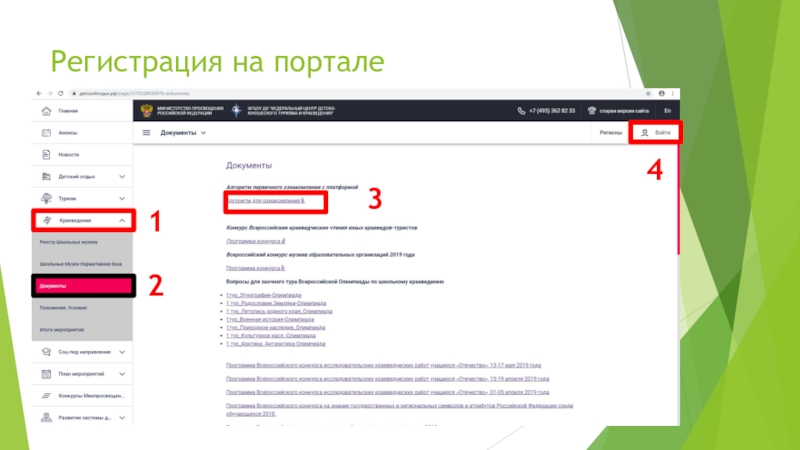Image resolution: width=800 pixels, height=450 pixels.
Task: Open Отечество program 01-05 апреля 2019 link
Action: coord(388,392)
